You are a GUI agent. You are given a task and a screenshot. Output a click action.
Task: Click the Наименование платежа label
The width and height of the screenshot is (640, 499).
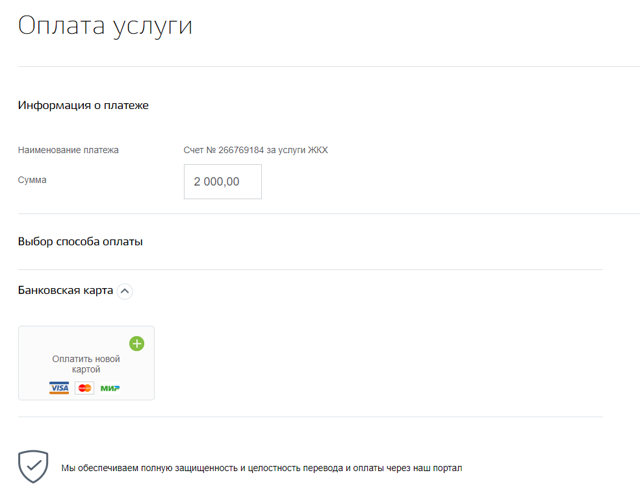pyautogui.click(x=68, y=150)
